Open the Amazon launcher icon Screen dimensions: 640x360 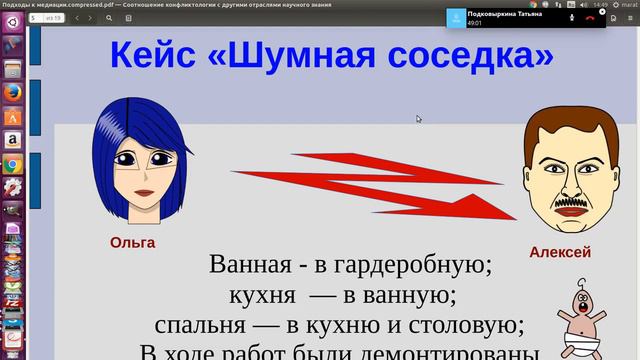(x=13, y=140)
